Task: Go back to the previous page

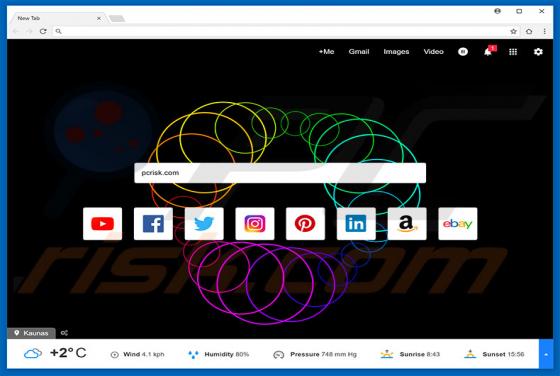Action: pyautogui.click(x=16, y=31)
